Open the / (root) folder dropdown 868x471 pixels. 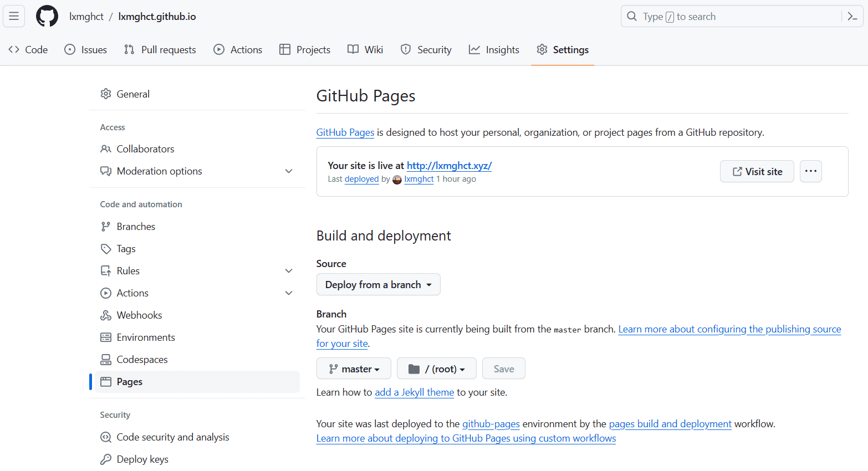click(436, 368)
